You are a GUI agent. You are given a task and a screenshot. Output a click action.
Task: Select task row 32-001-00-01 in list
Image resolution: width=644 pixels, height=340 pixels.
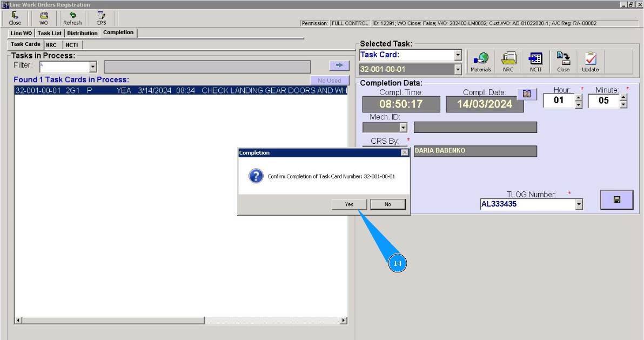(181, 90)
